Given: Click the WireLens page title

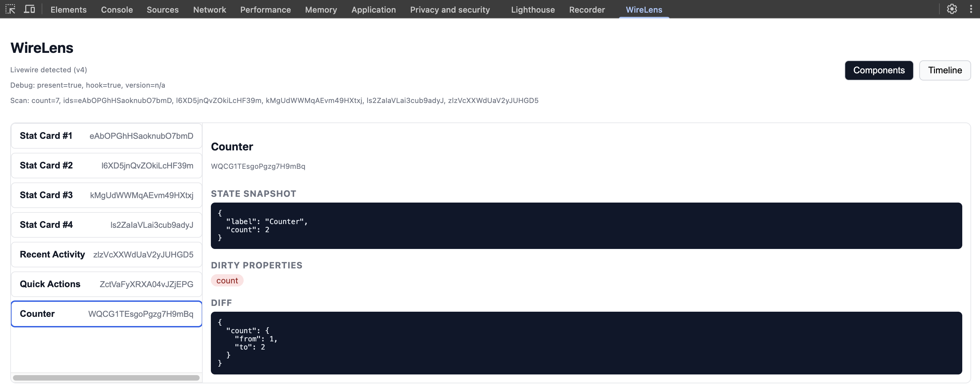Looking at the screenshot, I should tap(42, 48).
